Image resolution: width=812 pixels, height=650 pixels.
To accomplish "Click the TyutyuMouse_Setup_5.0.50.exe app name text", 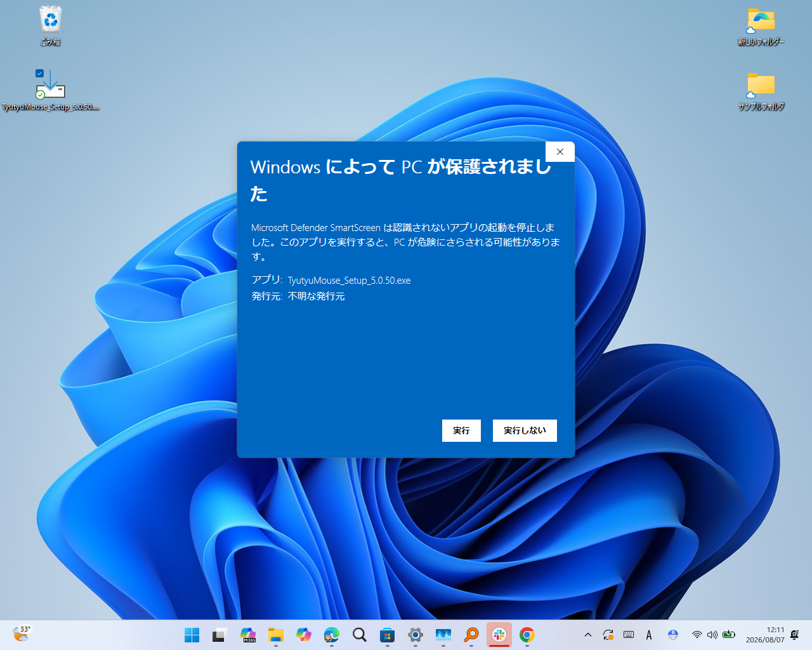I will [349, 280].
